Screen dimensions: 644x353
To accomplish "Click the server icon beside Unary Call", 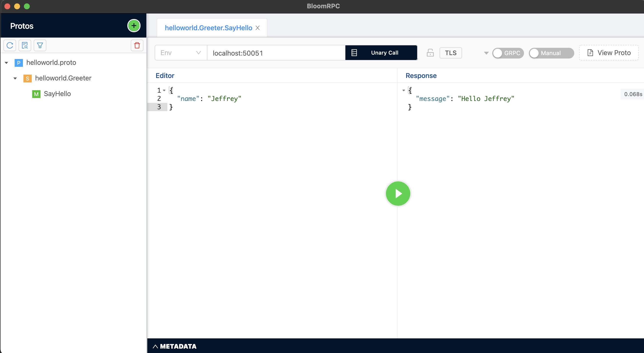I will click(x=354, y=53).
